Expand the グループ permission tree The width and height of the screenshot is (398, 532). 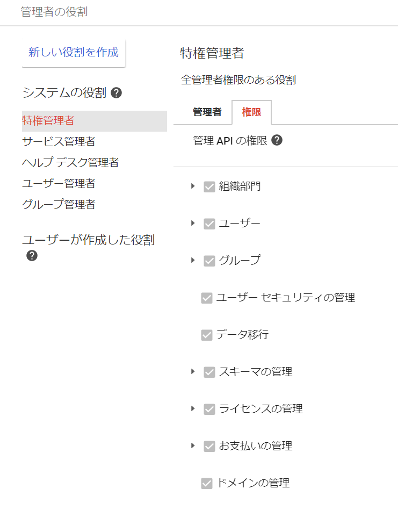click(x=193, y=260)
